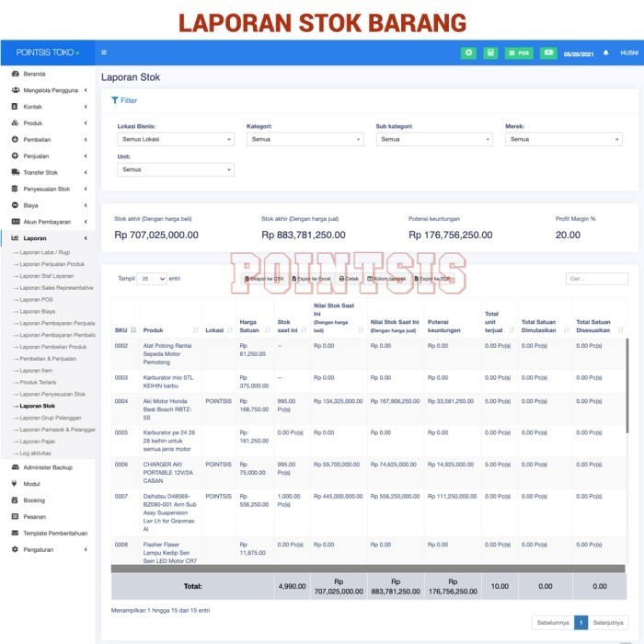The width and height of the screenshot is (644, 644).
Task: Open the Merek dropdown
Action: coord(563,140)
